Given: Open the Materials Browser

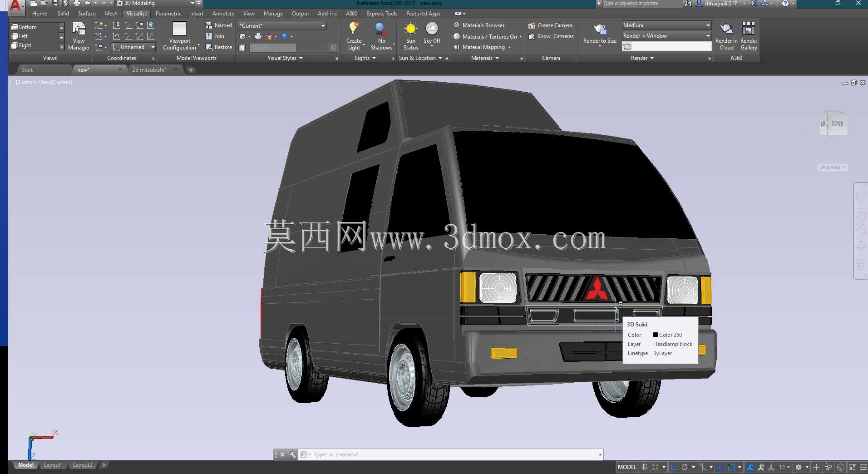Looking at the screenshot, I should pos(479,25).
